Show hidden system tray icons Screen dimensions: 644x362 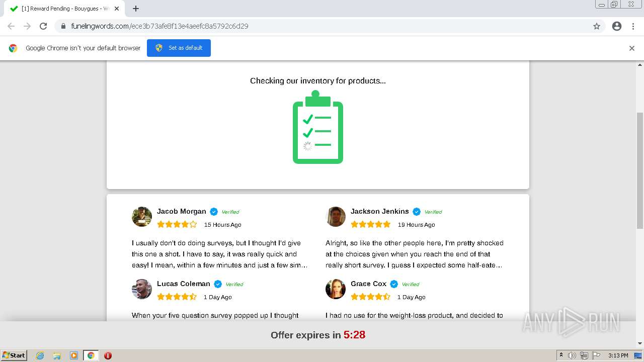[561, 355]
